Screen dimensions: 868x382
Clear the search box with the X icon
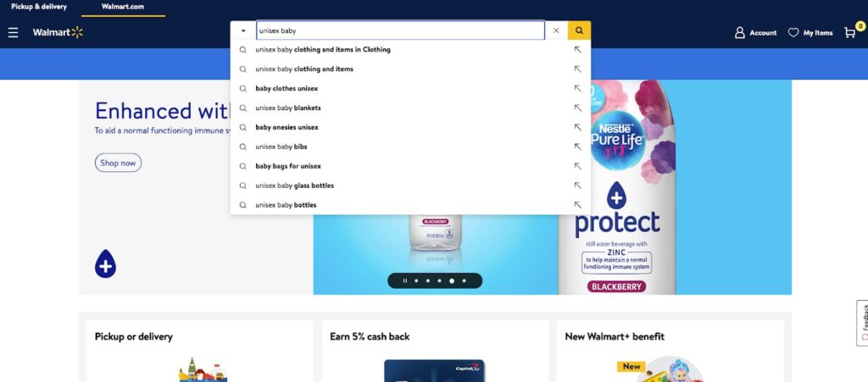click(556, 31)
